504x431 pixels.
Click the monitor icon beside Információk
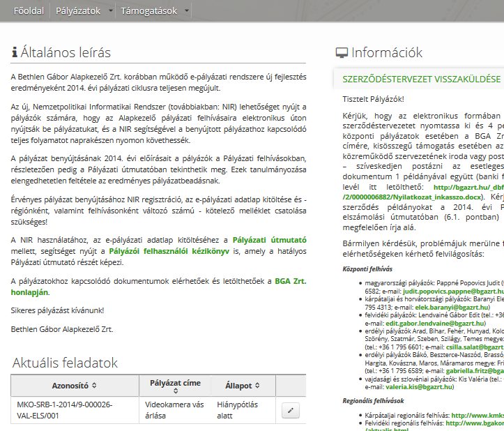coord(342,52)
